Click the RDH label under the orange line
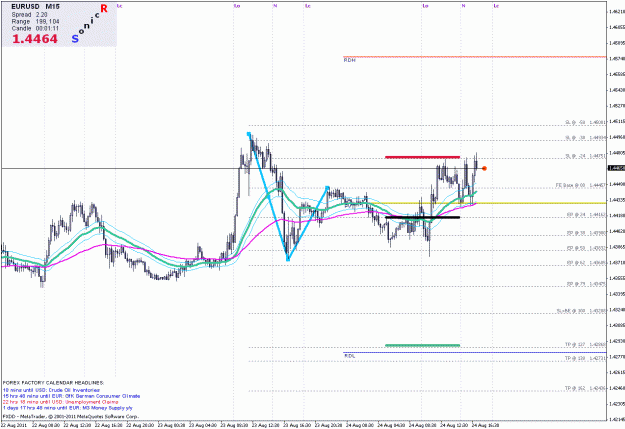This screenshot has height=429, width=625. [x=349, y=60]
